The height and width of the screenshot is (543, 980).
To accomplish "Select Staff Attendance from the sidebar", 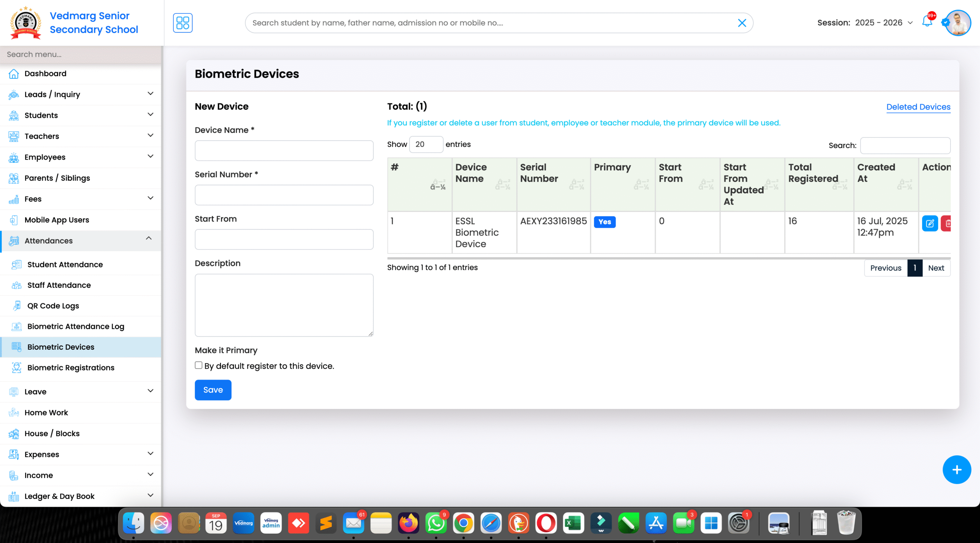I will click(59, 285).
